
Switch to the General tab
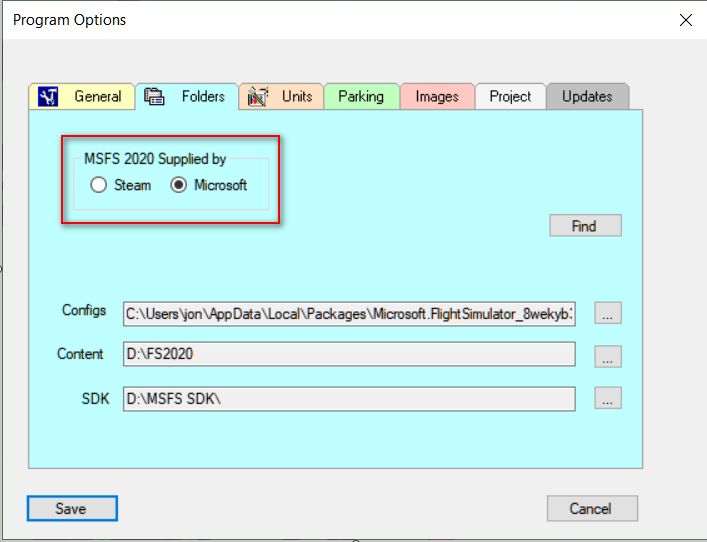[82, 96]
